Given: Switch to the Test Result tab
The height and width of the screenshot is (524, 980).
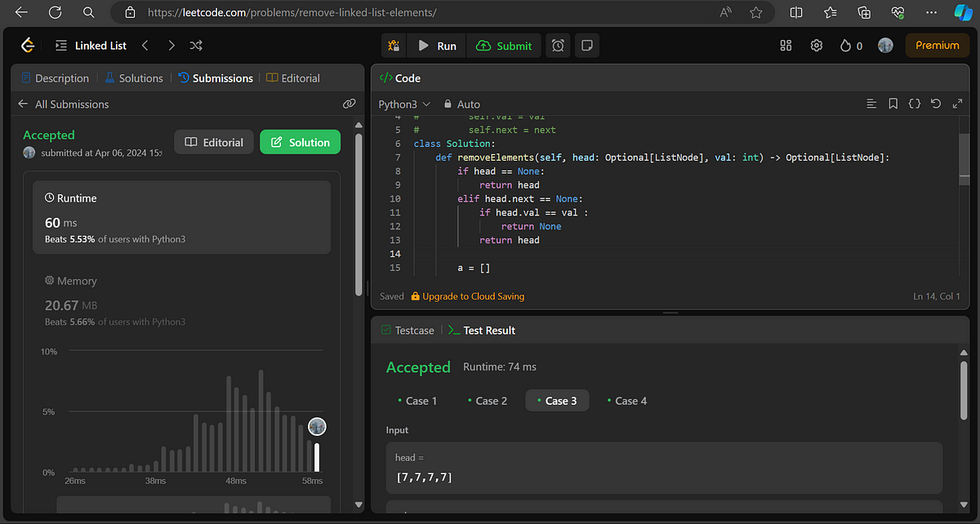Looking at the screenshot, I should [482, 331].
